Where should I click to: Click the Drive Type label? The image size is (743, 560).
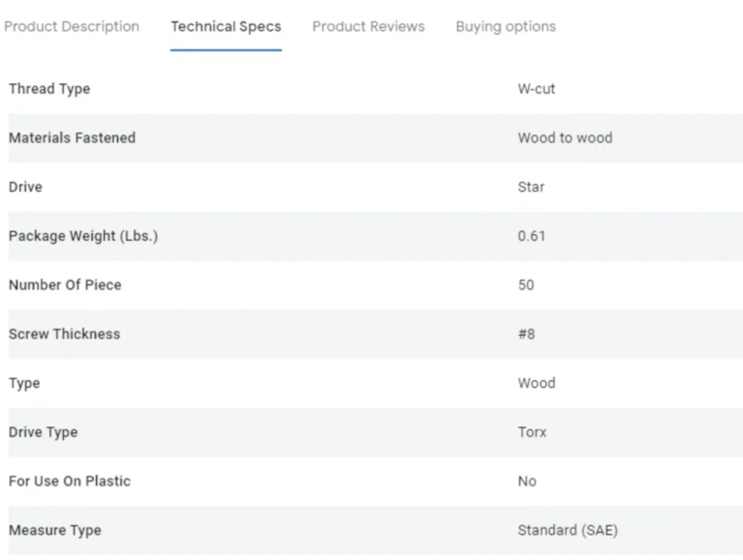43,432
